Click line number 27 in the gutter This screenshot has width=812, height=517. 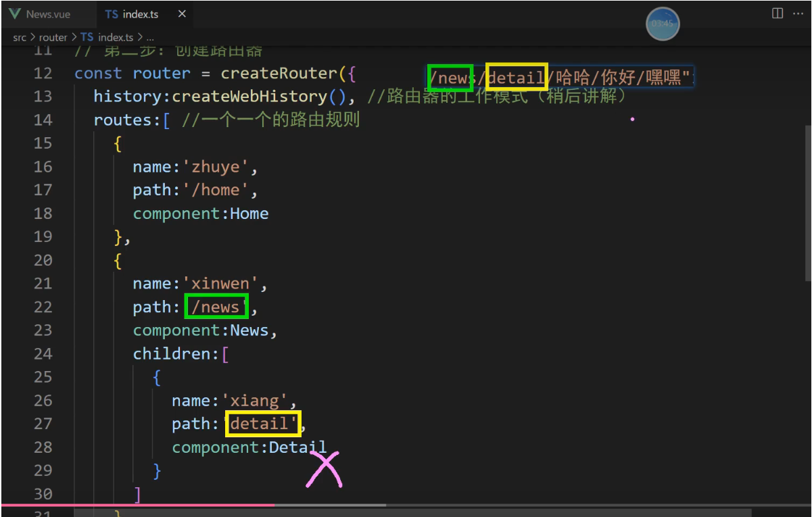(43, 424)
